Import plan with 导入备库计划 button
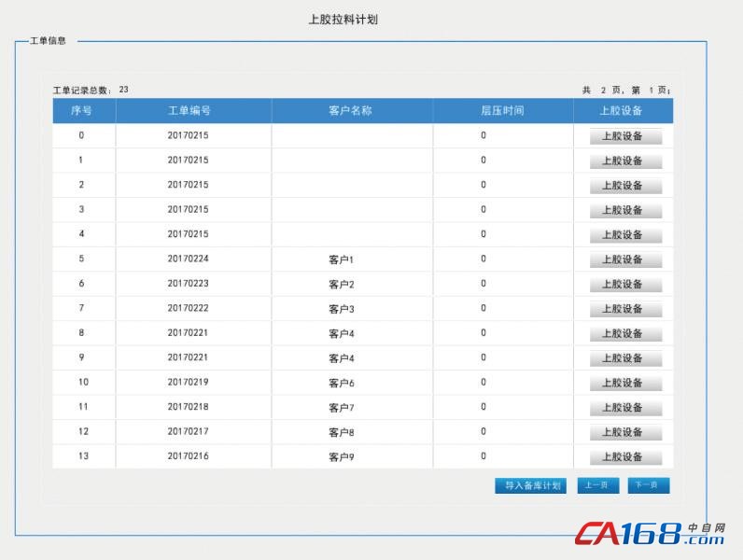This screenshot has width=743, height=560. (530, 485)
